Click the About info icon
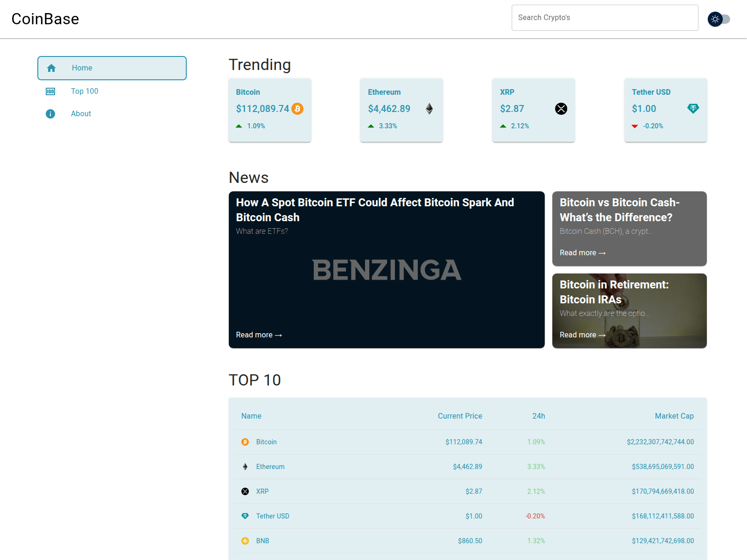Image resolution: width=747 pixels, height=560 pixels. point(50,114)
